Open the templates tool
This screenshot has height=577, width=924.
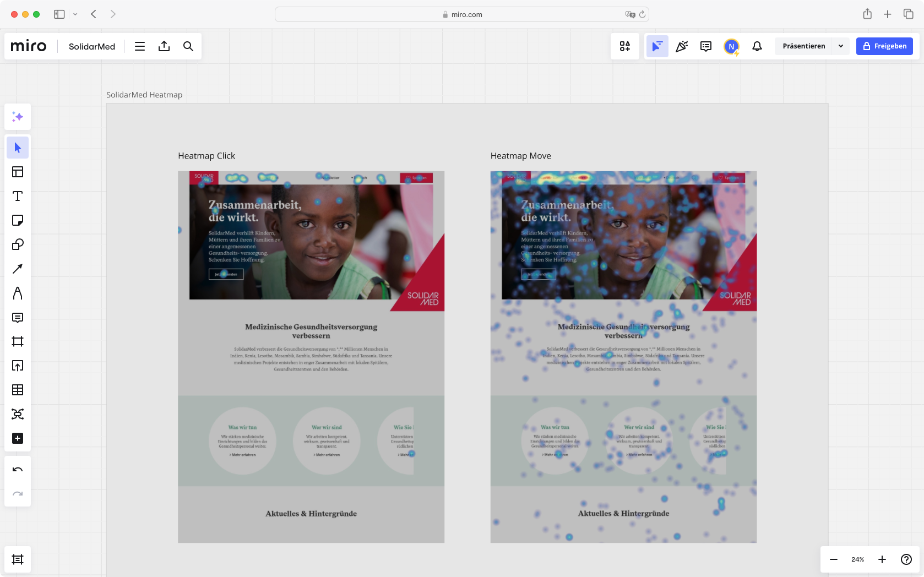pos(18,172)
